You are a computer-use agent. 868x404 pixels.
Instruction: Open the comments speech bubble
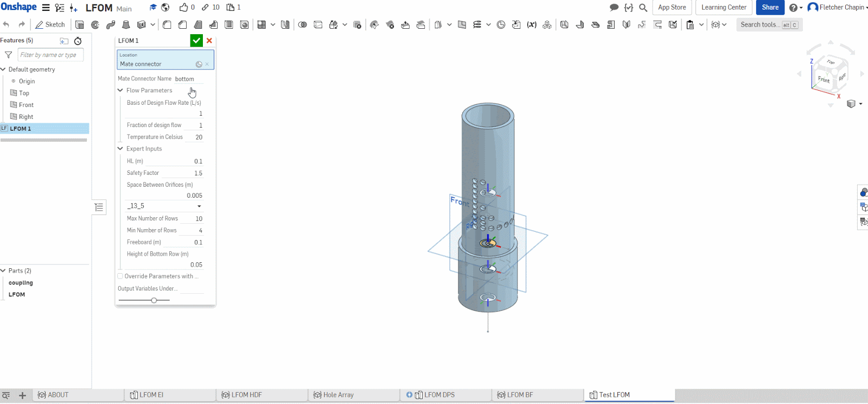(614, 8)
